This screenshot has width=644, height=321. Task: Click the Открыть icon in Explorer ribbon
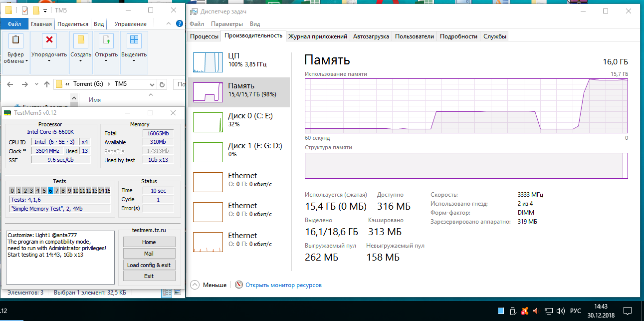pos(106,40)
